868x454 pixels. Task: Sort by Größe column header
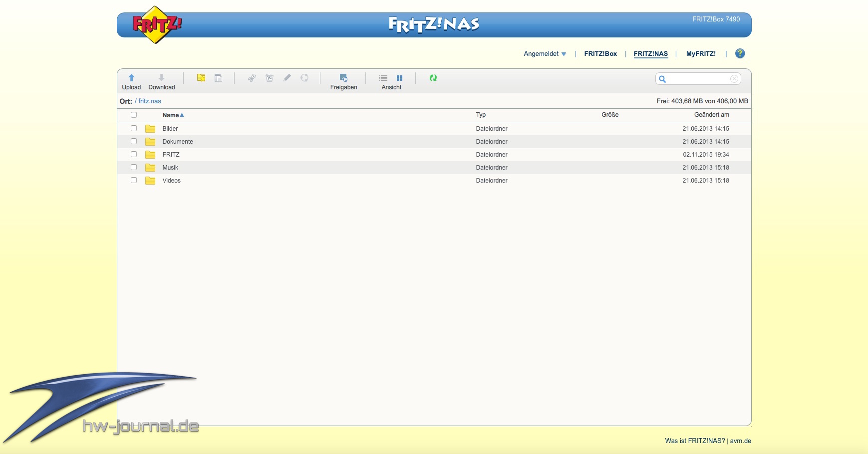tap(610, 115)
